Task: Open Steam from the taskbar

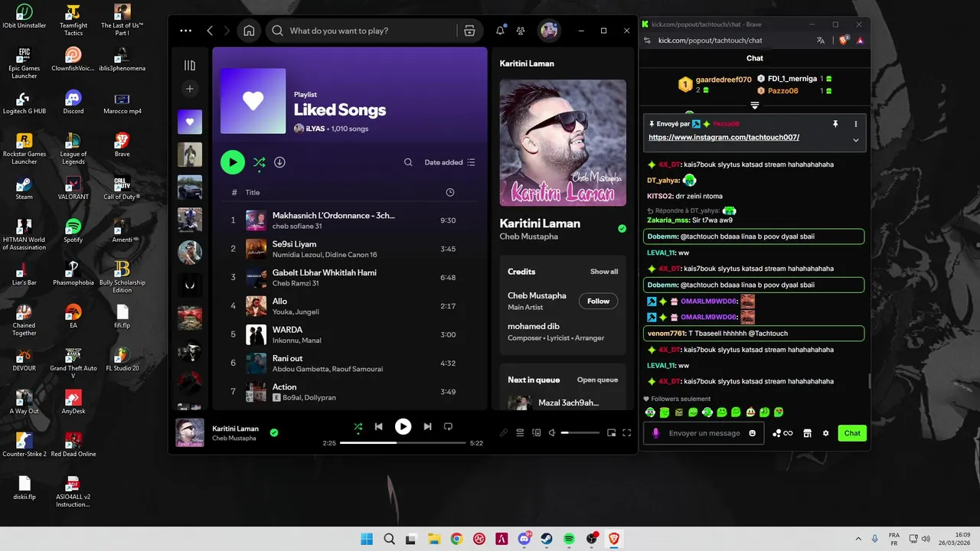Action: click(547, 539)
